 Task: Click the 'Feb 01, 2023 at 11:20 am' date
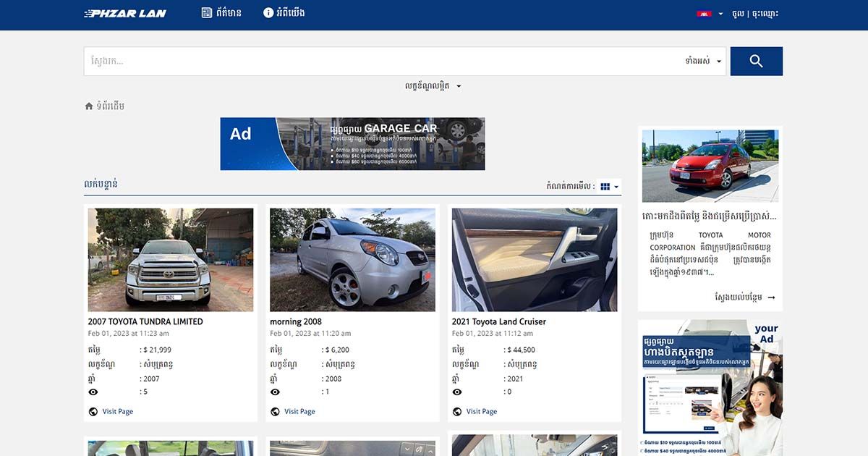[310, 334]
